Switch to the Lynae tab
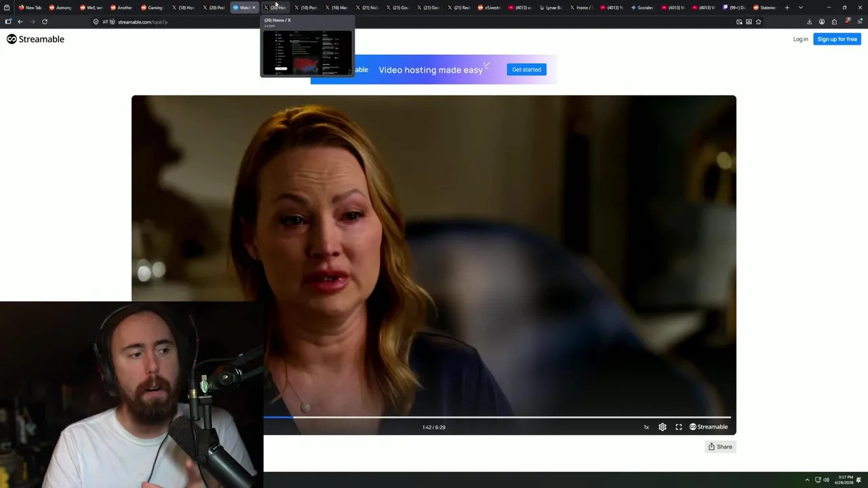The width and height of the screenshot is (868, 488). pyautogui.click(x=549, y=7)
